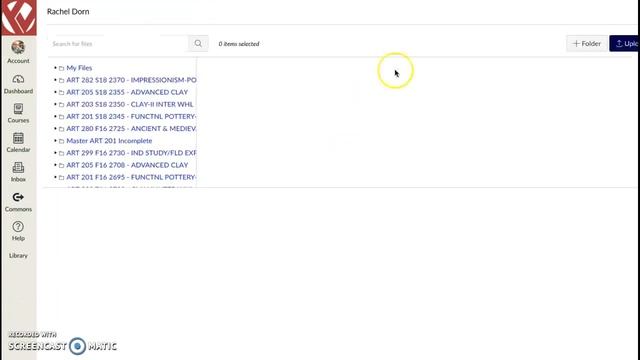The image size is (640, 360).
Task: Open the Inbox icon
Action: point(18,168)
